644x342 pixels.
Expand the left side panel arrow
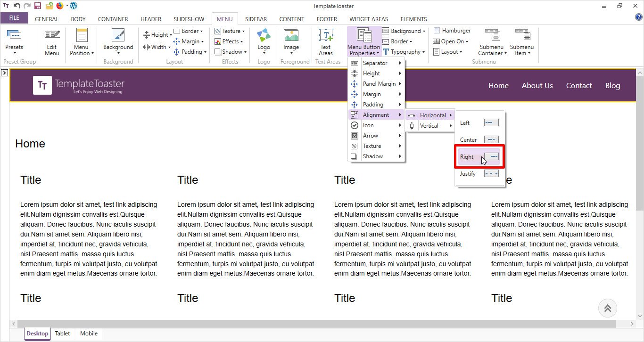(4, 73)
